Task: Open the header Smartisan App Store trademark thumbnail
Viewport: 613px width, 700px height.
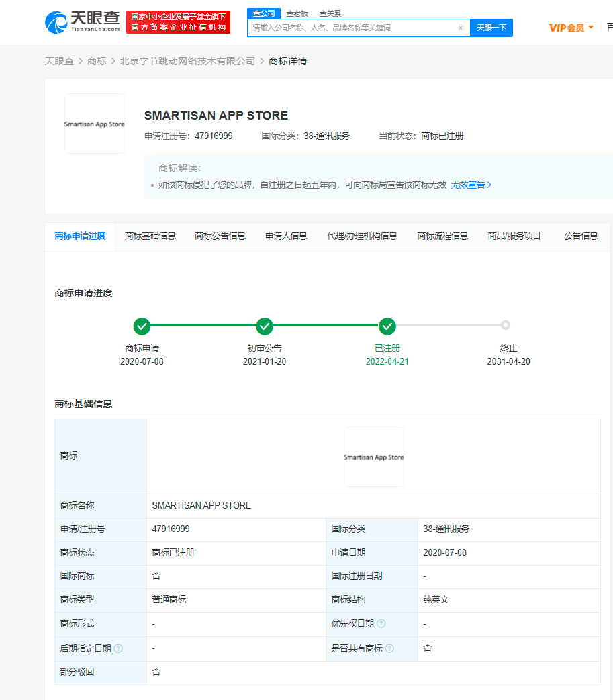Action: tap(95, 124)
